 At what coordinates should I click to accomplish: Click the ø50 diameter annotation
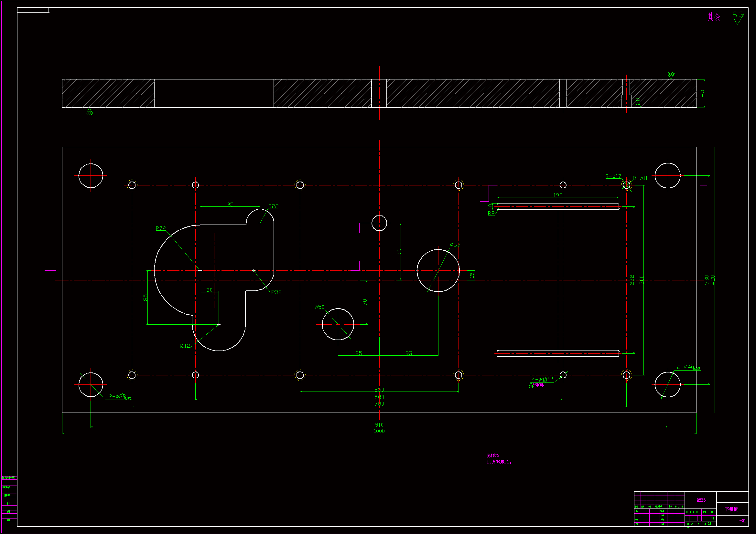pyautogui.click(x=319, y=307)
